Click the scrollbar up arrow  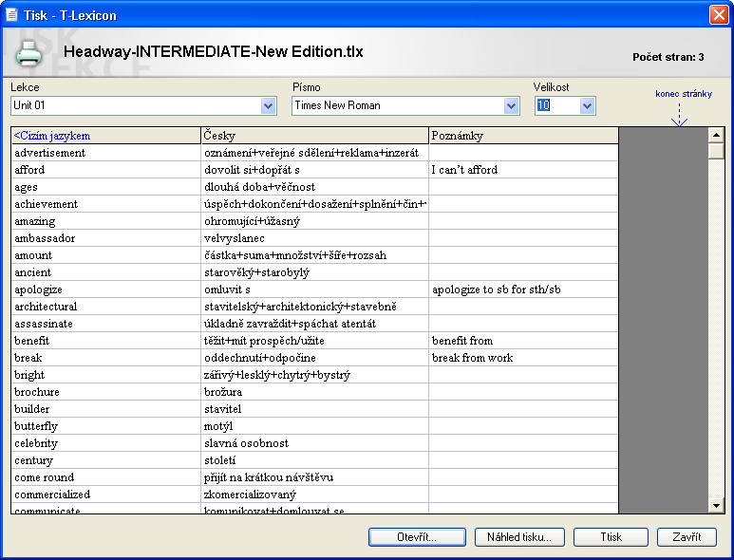[716, 135]
